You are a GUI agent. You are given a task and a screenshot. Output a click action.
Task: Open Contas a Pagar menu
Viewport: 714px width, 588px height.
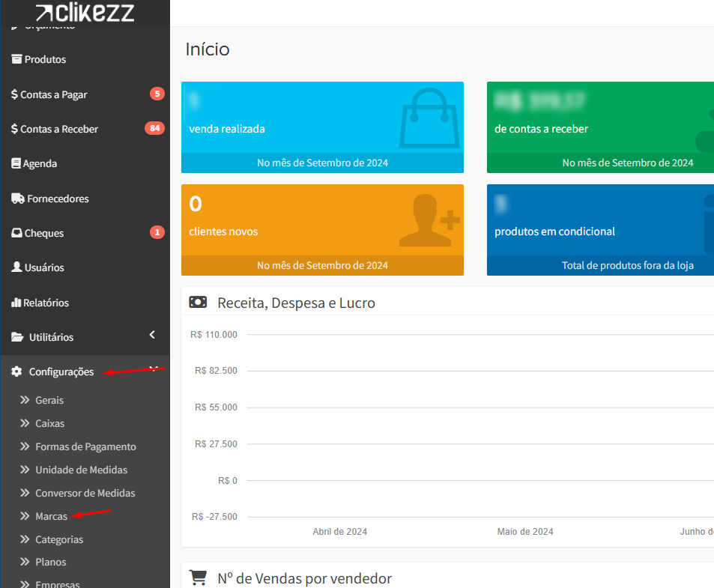[x=53, y=94]
